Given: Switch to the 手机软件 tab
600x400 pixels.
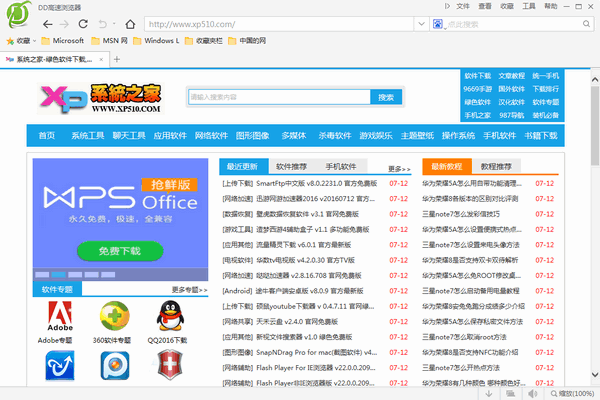Looking at the screenshot, I should 341,167.
